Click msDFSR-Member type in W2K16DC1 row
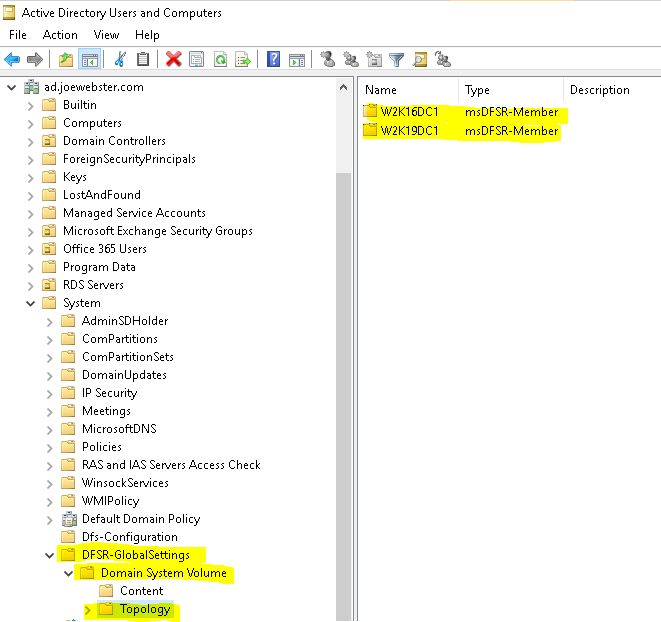The image size is (661, 622). [511, 112]
